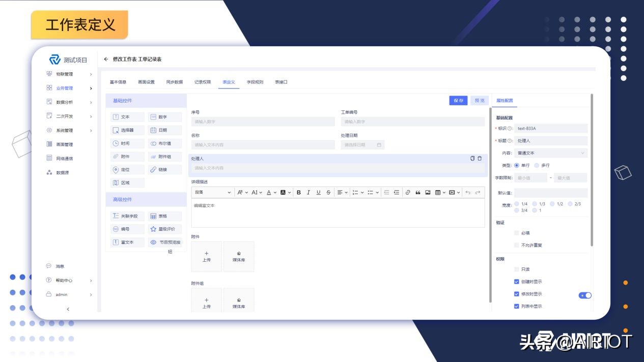Switch to the 基本信息 tab
The image size is (644, 362).
tap(118, 82)
